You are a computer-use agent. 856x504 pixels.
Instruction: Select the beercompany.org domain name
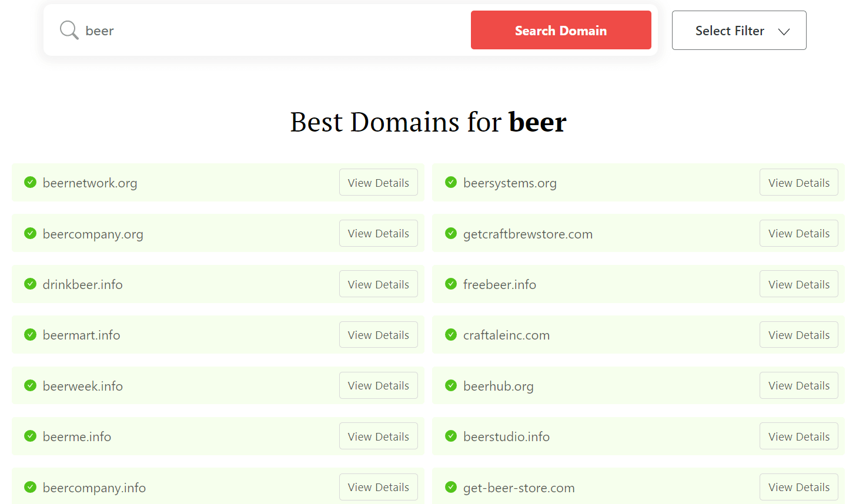coord(93,234)
